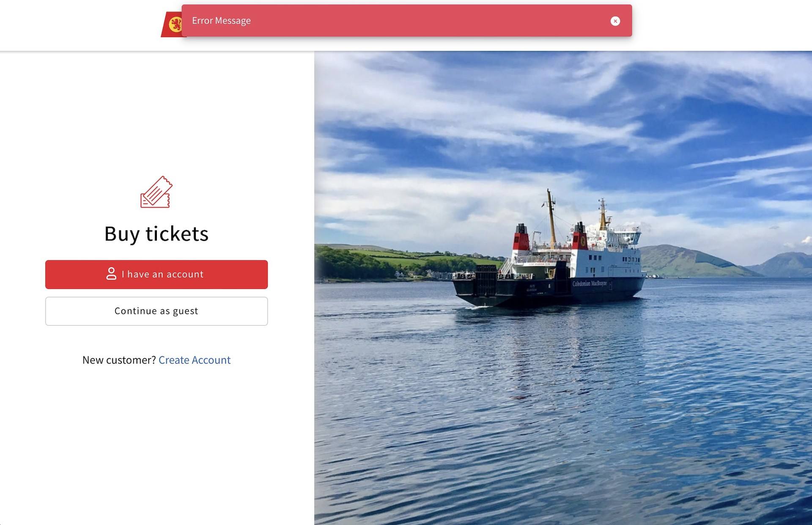Viewport: 812px width, 525px height.
Task: Click the 'Error Message' text in the banner
Action: [x=221, y=21]
